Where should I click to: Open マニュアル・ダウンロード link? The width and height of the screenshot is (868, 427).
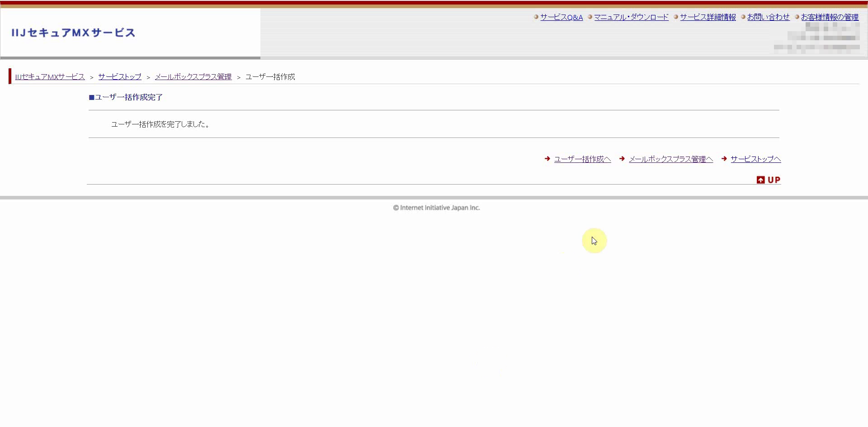point(631,17)
